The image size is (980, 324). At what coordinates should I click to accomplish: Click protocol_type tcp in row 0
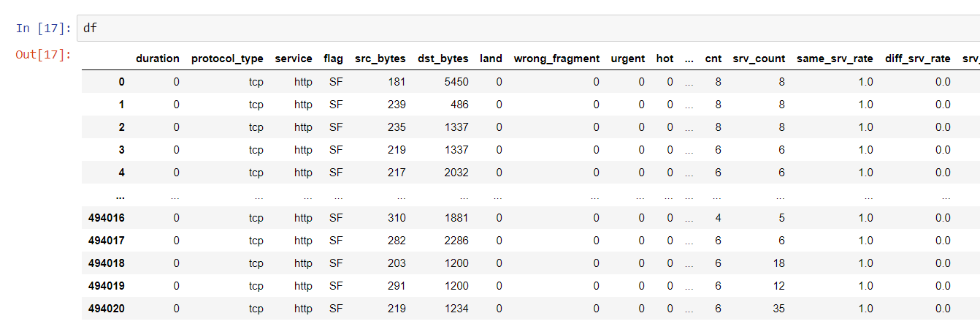click(256, 82)
